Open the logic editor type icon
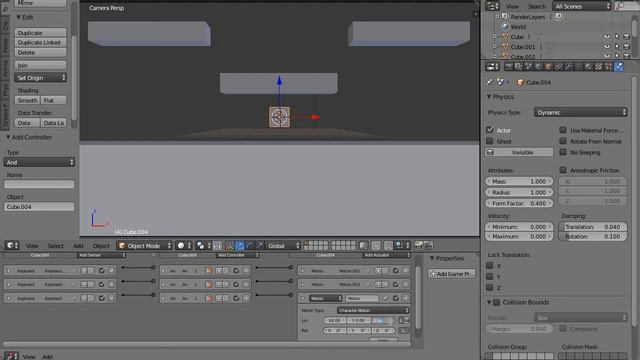 [x=11, y=356]
